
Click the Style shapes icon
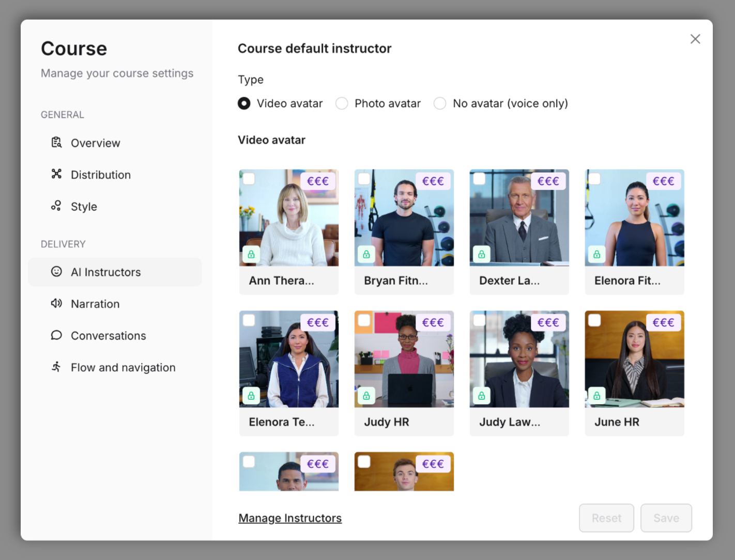[x=56, y=206]
